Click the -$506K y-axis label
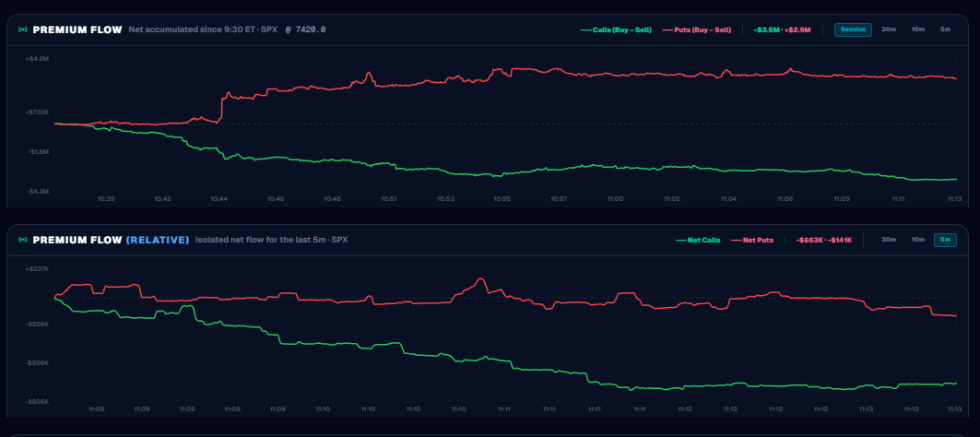The image size is (980, 437). 38,362
